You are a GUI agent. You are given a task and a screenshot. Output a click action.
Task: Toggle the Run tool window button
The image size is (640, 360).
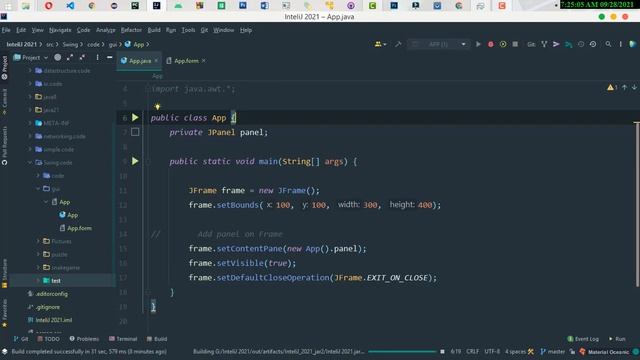[617, 339]
